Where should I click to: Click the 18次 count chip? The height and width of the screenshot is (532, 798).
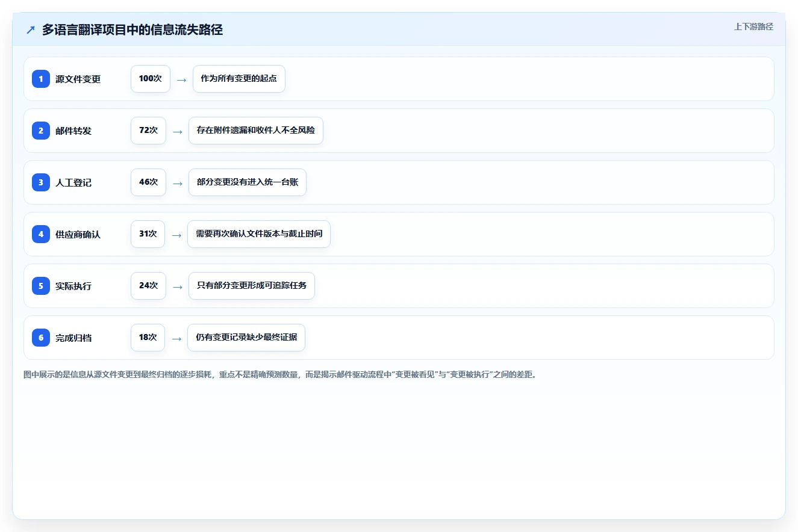pyautogui.click(x=148, y=338)
